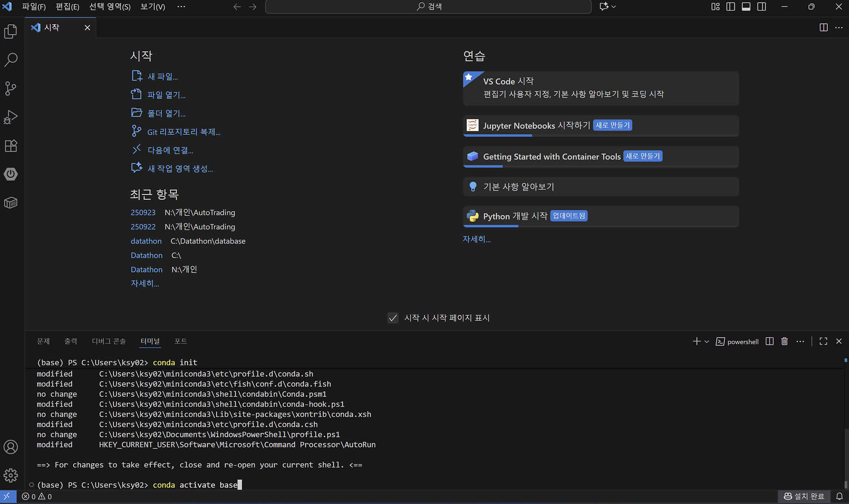
Task: Click the Git 리포지토리 복제 link
Action: [184, 132]
